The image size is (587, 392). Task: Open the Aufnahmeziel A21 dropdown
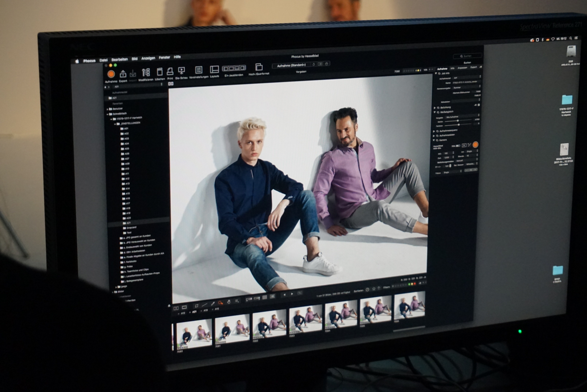coord(467,77)
